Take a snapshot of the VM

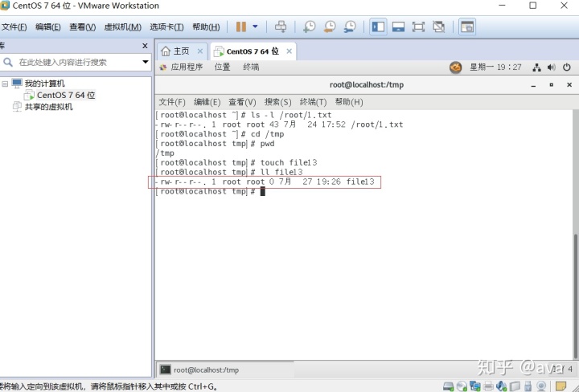pyautogui.click(x=309, y=27)
